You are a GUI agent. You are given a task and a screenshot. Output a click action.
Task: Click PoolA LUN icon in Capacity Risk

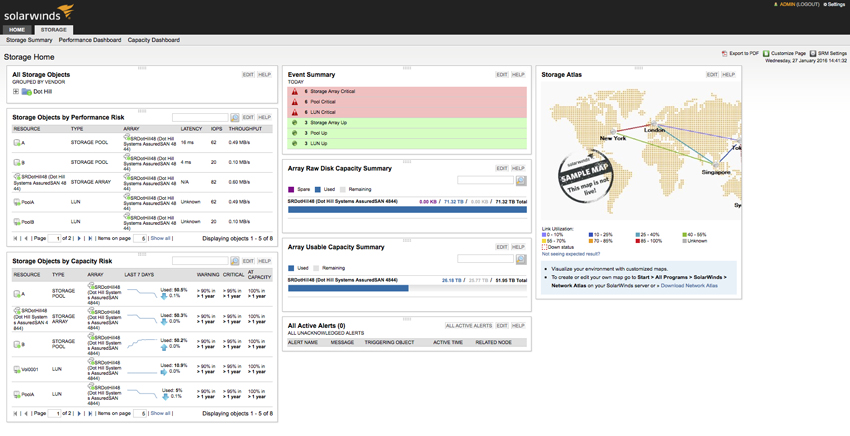click(17, 394)
